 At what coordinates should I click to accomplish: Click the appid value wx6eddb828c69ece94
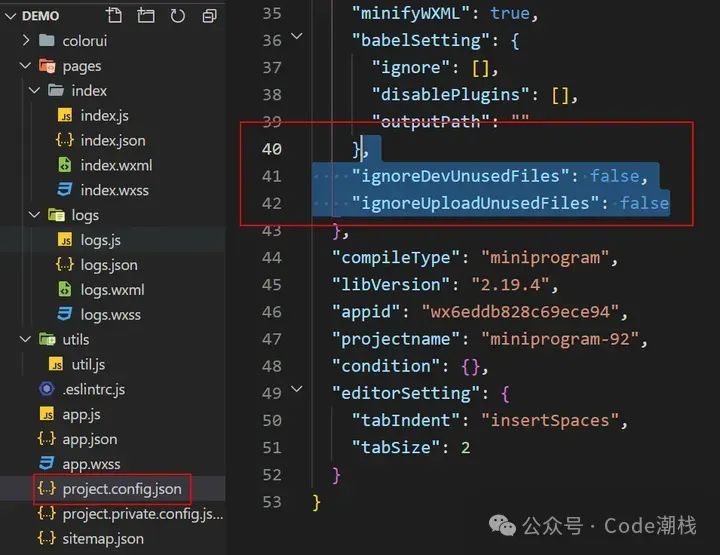pyautogui.click(x=520, y=312)
